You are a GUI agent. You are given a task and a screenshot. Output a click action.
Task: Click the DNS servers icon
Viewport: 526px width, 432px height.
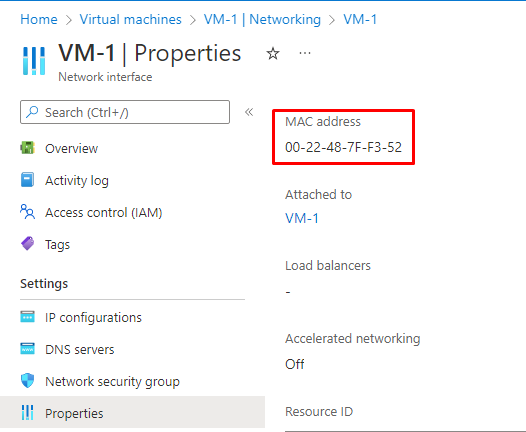coord(28,349)
